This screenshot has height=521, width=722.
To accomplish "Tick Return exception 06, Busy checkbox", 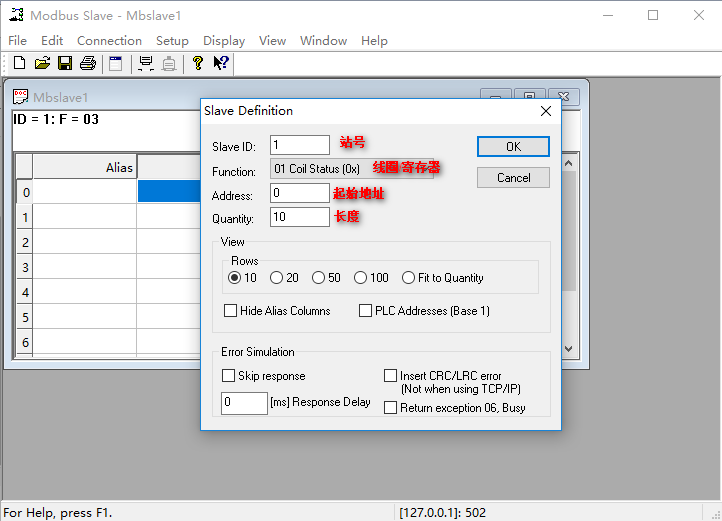I will [x=390, y=408].
